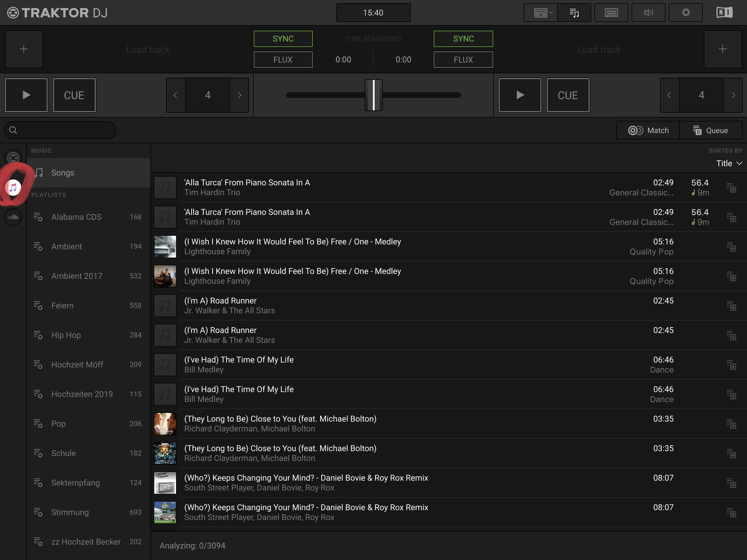
Task: Enable the Match toggle
Action: point(648,130)
